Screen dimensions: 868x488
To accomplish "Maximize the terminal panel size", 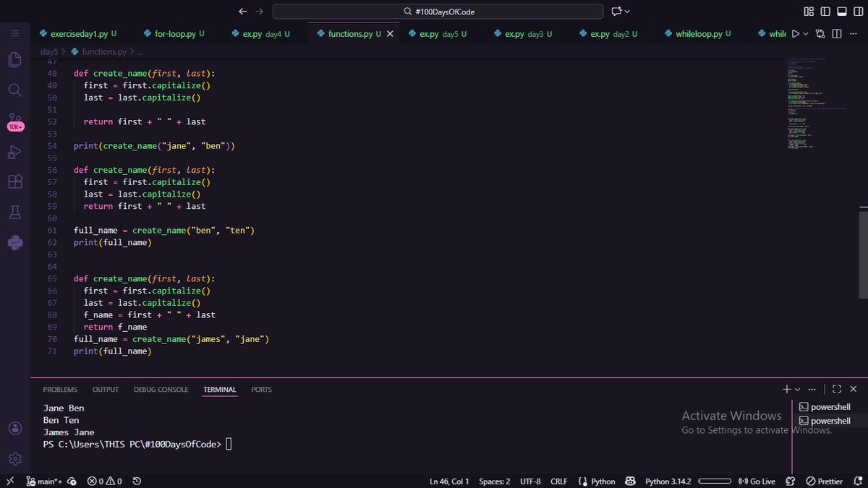I will click(837, 389).
